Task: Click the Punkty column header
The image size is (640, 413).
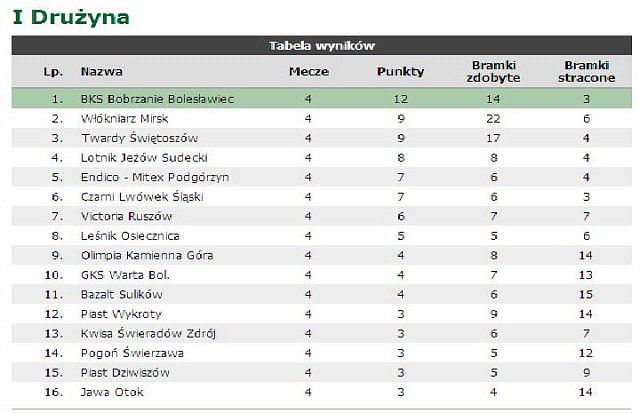Action: click(400, 71)
